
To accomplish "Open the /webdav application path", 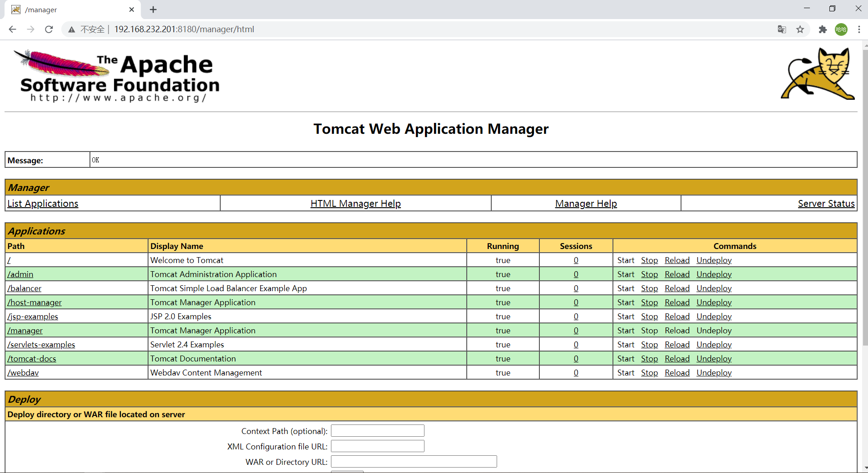I will click(x=23, y=373).
